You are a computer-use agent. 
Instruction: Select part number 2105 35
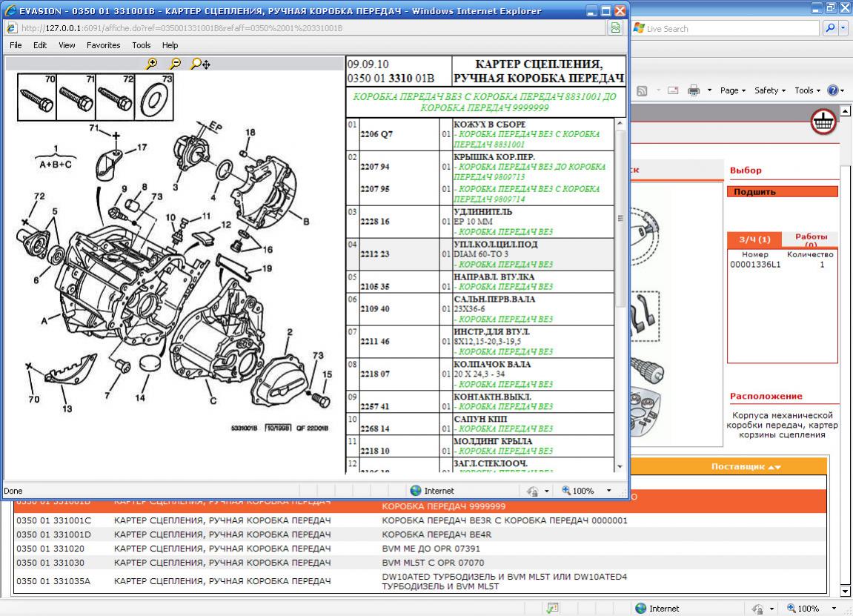(x=374, y=287)
